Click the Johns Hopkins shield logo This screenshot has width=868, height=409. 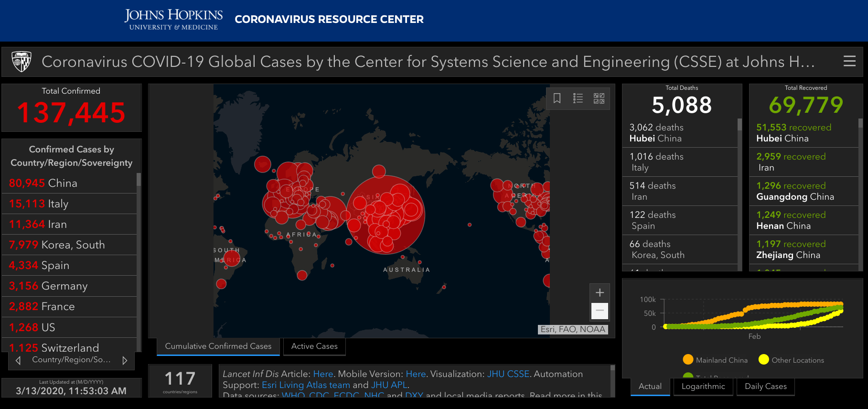[x=21, y=62]
